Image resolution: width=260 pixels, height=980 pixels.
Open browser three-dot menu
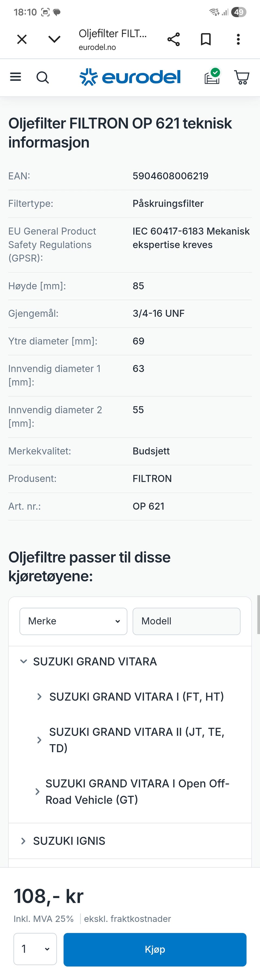(x=238, y=39)
